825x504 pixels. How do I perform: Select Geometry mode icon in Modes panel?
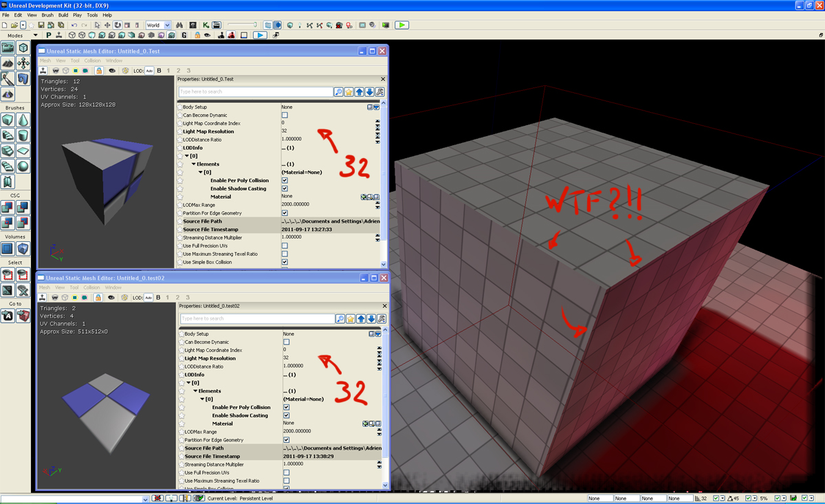click(x=23, y=47)
